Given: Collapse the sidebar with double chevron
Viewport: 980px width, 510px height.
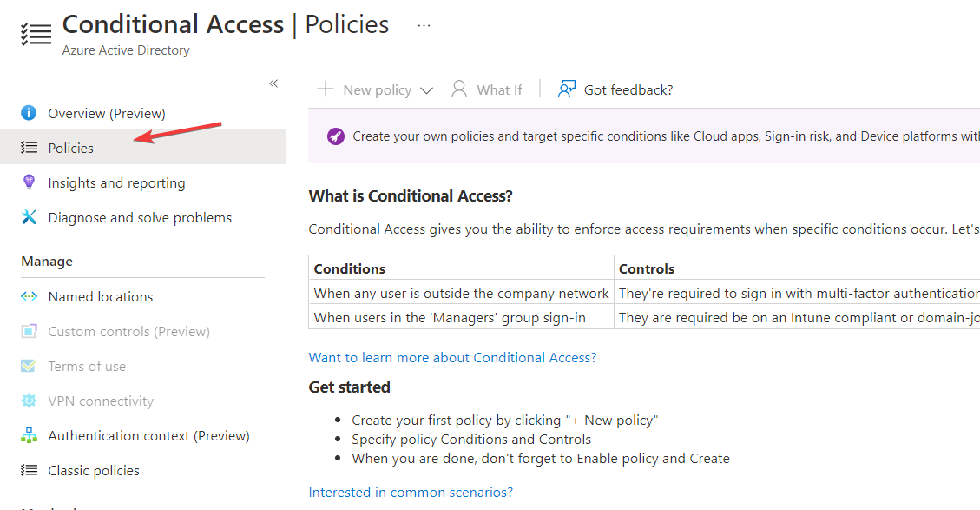Looking at the screenshot, I should coord(273,83).
